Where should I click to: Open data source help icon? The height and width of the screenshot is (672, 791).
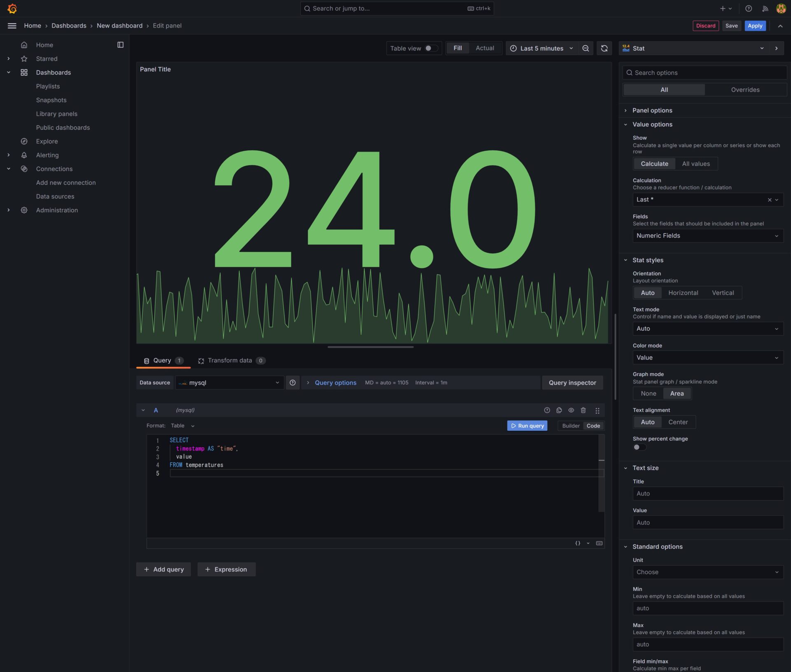pos(293,383)
